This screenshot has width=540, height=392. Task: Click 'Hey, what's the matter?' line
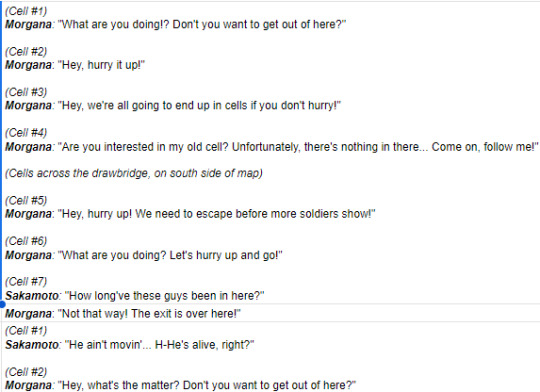(180, 385)
